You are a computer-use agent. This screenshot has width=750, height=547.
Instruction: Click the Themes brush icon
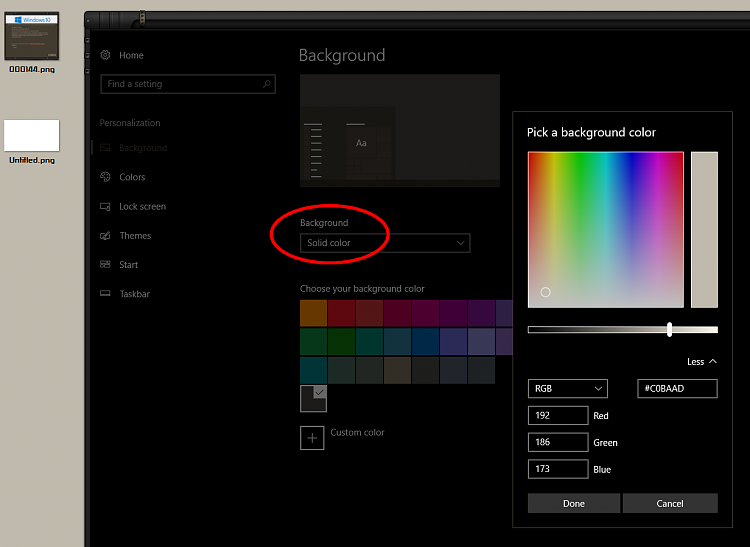[106, 236]
